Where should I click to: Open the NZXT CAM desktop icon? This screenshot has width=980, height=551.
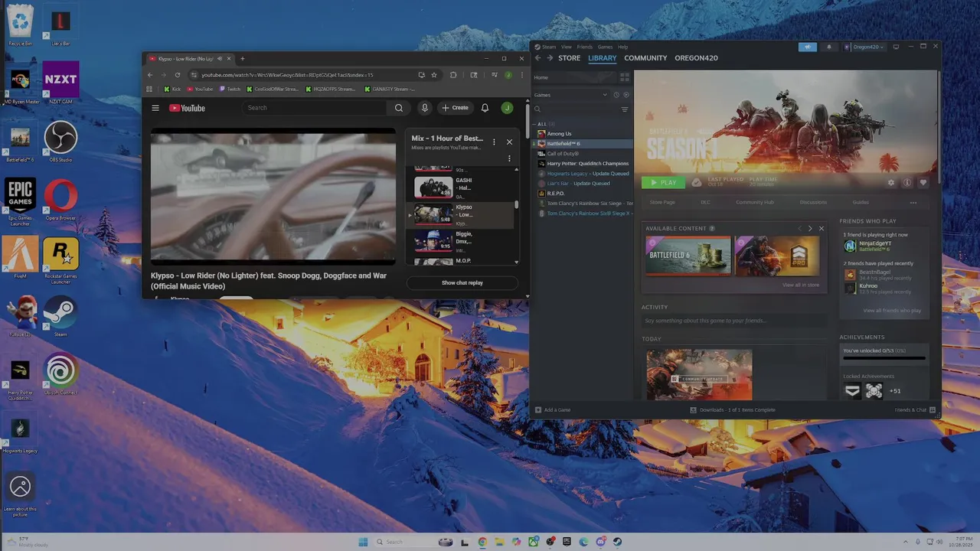[60, 82]
